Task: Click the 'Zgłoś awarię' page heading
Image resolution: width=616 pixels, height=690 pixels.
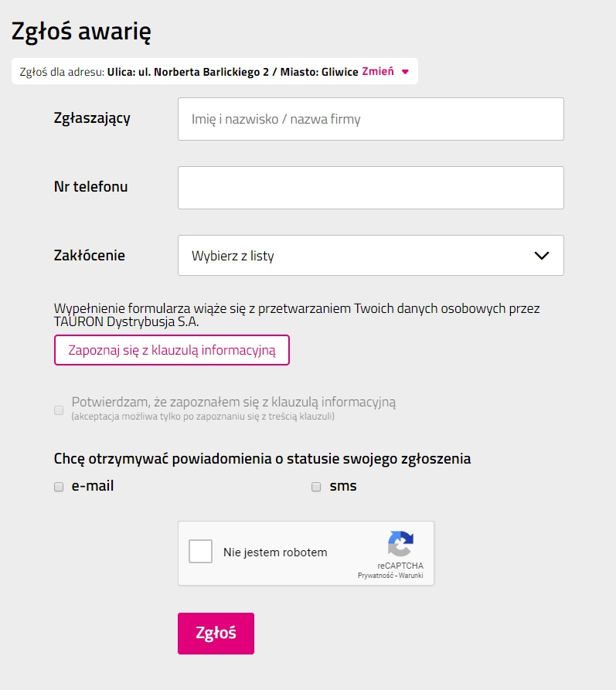Action: [81, 32]
